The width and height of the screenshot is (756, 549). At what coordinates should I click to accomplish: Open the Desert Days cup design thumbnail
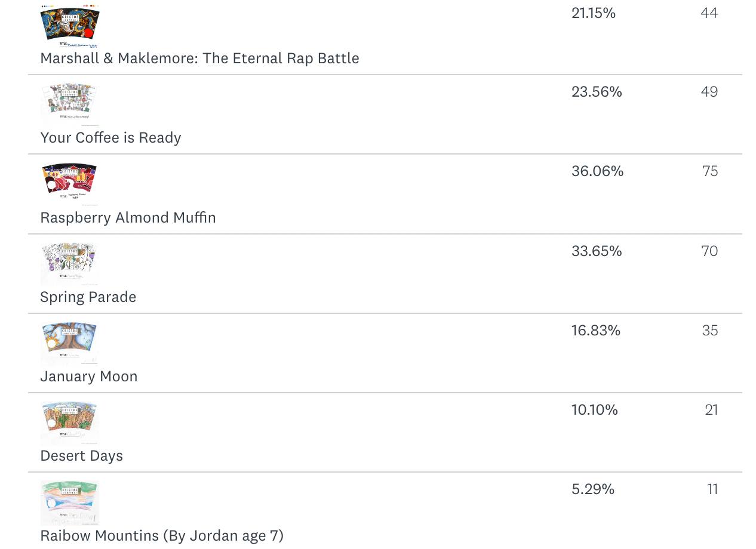[x=69, y=422]
